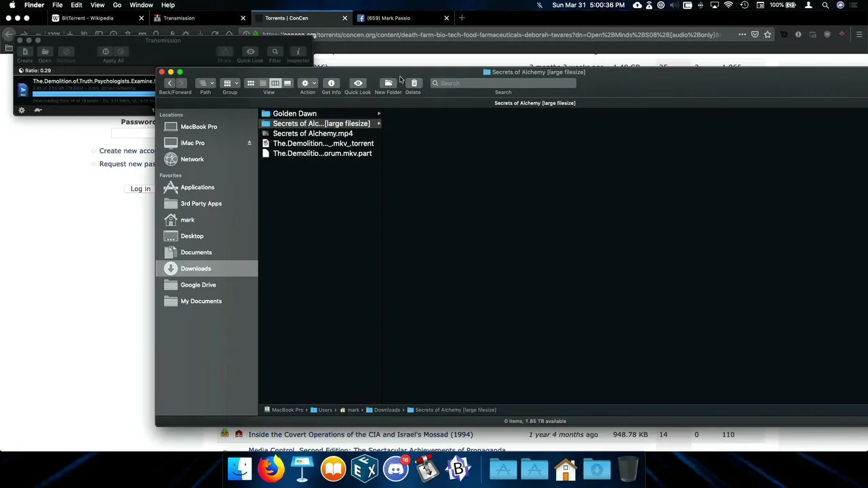Open Firefox from the Dock

click(271, 469)
